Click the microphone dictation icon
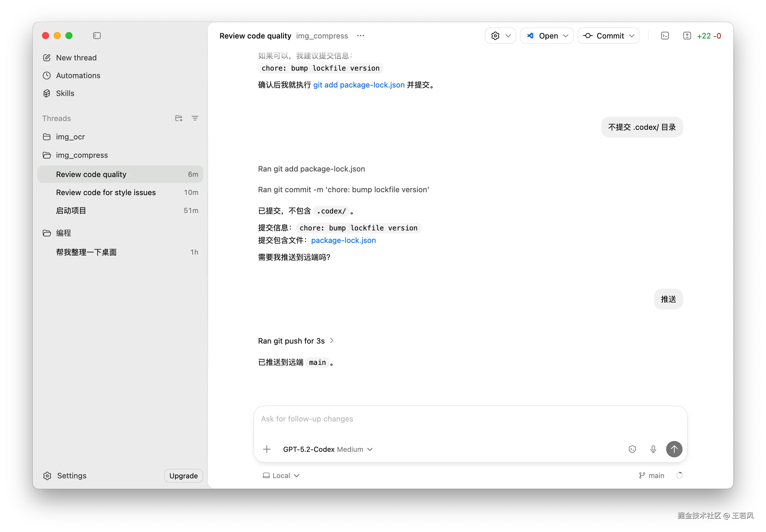Image resolution: width=766 pixels, height=532 pixels. point(653,449)
